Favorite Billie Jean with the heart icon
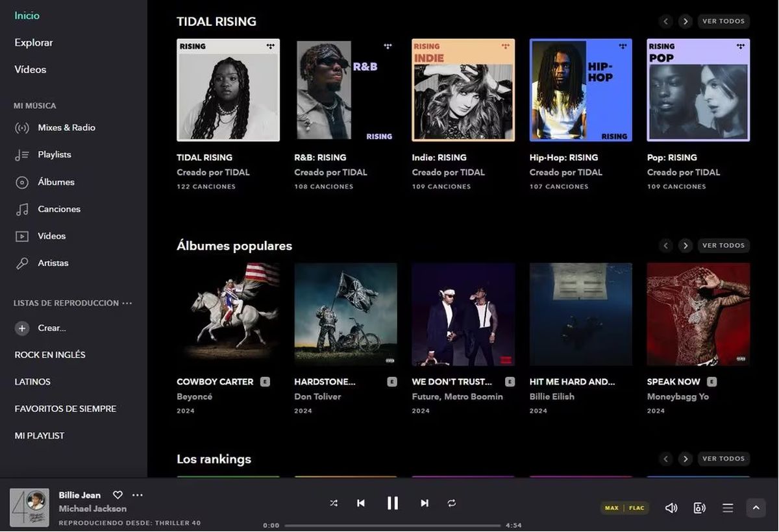779x532 pixels. pyautogui.click(x=117, y=494)
